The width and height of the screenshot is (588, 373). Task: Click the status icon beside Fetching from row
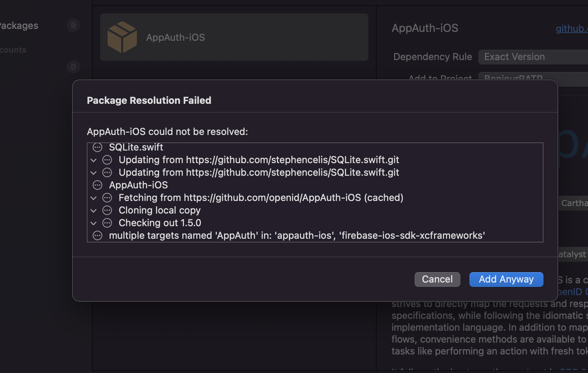[107, 198]
